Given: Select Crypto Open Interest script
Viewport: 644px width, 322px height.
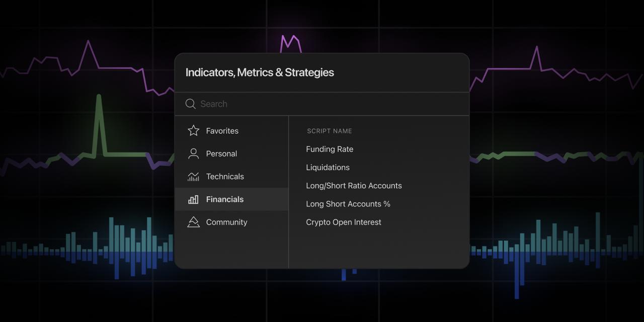Looking at the screenshot, I should click(x=344, y=222).
